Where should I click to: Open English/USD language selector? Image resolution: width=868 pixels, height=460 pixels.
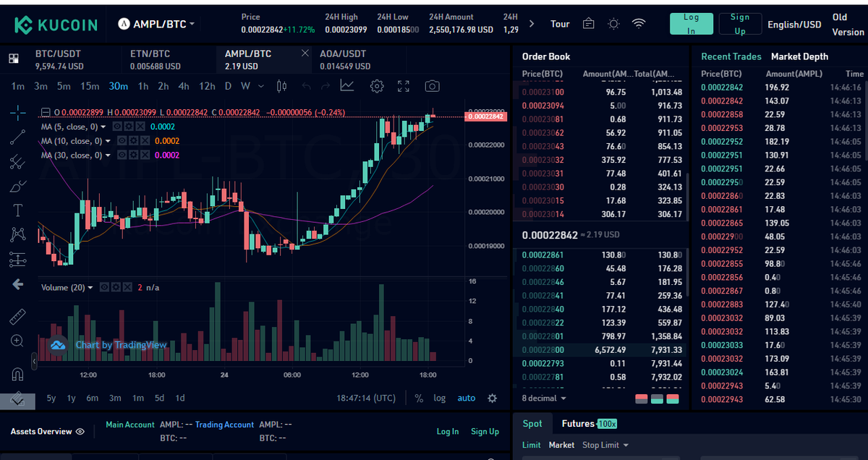(794, 25)
